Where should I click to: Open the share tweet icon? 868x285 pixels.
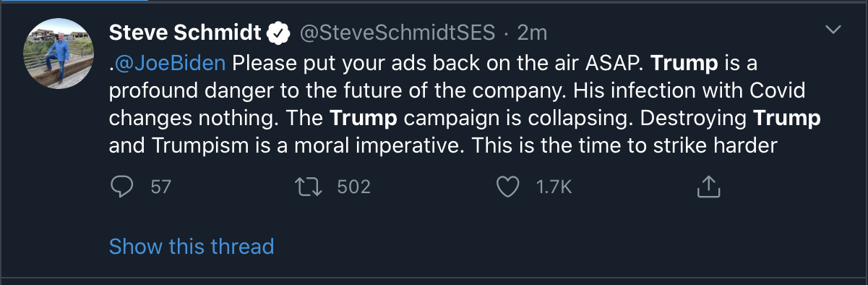[709, 187]
